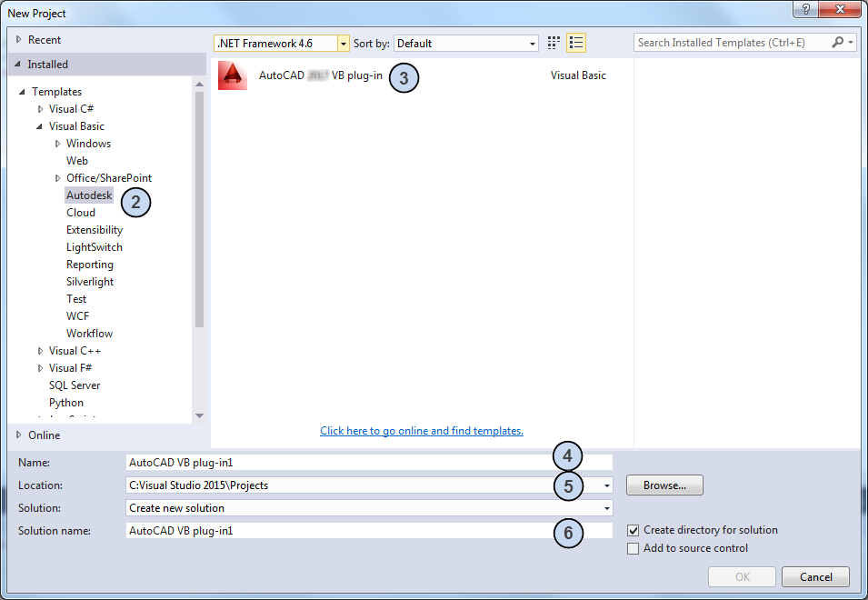Expand the Office/SharePoint node arrow
Screen dimensions: 868x600
pos(57,178)
